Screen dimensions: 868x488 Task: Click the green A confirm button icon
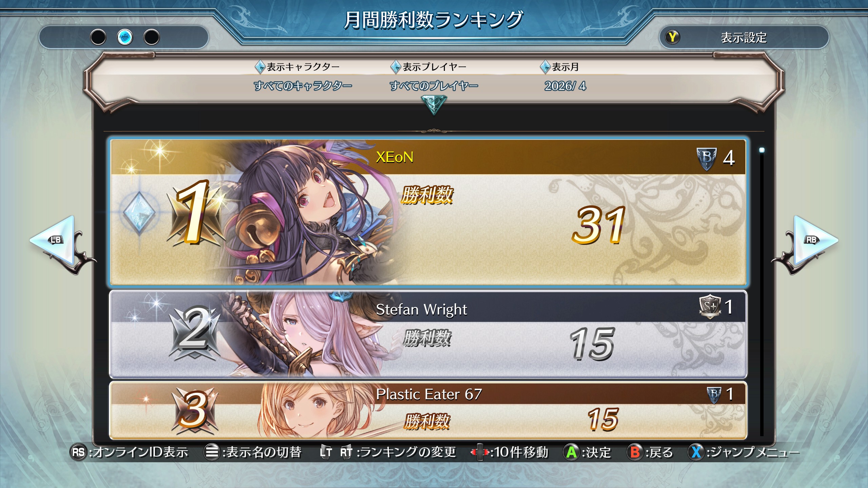pyautogui.click(x=571, y=452)
